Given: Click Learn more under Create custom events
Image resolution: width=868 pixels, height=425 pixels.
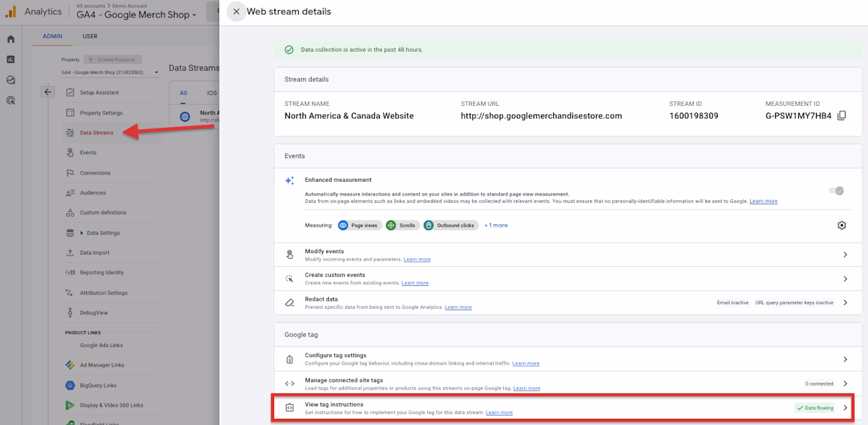Looking at the screenshot, I should click(415, 283).
